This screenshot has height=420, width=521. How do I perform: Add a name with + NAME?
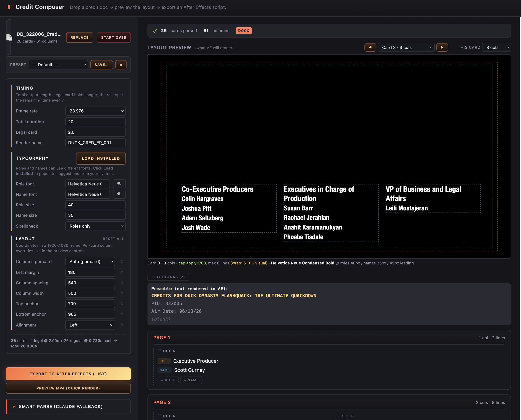coord(191,380)
